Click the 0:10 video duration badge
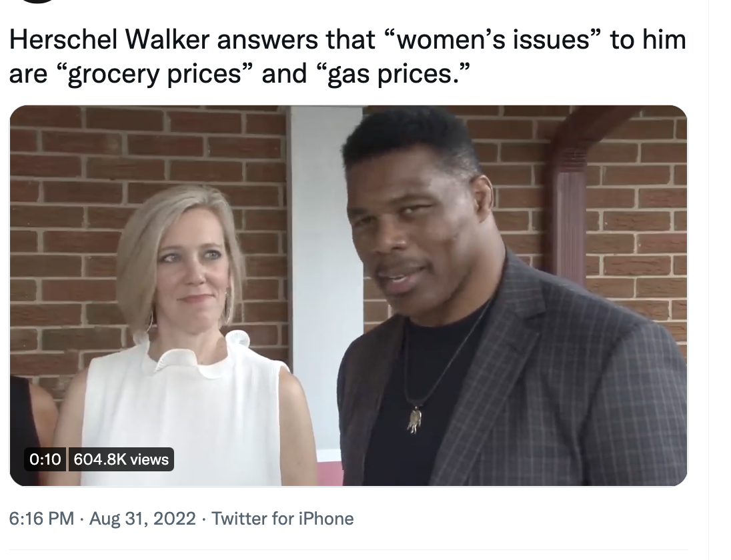Image resolution: width=731 pixels, height=560 pixels. [45, 459]
